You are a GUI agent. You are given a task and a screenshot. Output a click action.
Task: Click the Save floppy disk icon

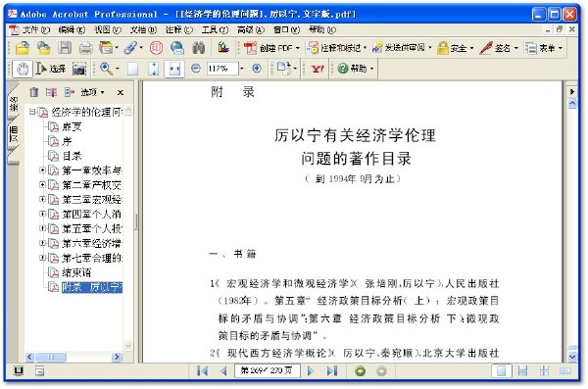tap(65, 48)
